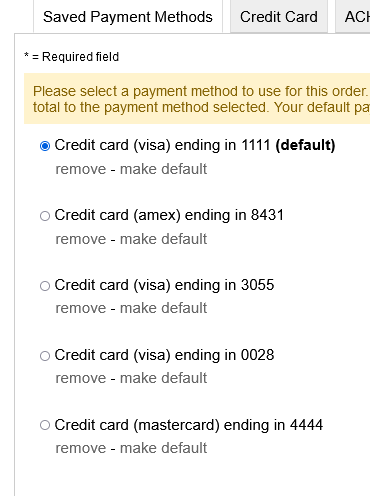Remove the visa card ending in 0028
370x496 pixels.
pyautogui.click(x=81, y=378)
